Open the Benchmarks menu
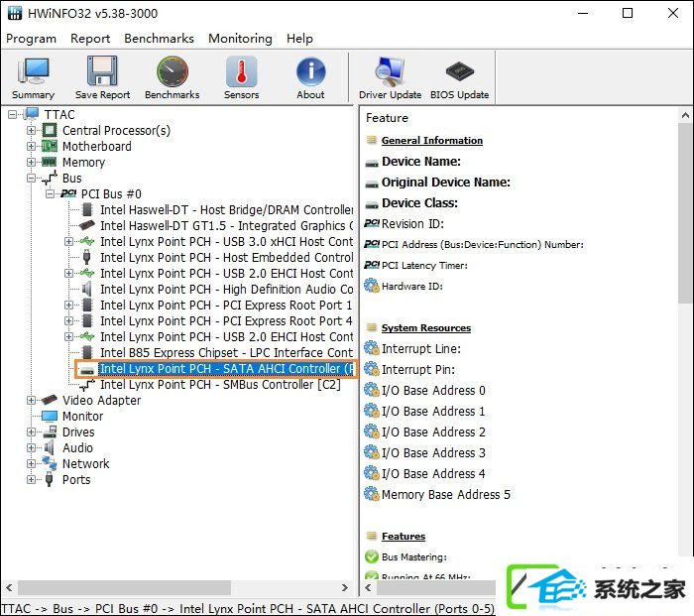The height and width of the screenshot is (616, 694). pos(159,39)
